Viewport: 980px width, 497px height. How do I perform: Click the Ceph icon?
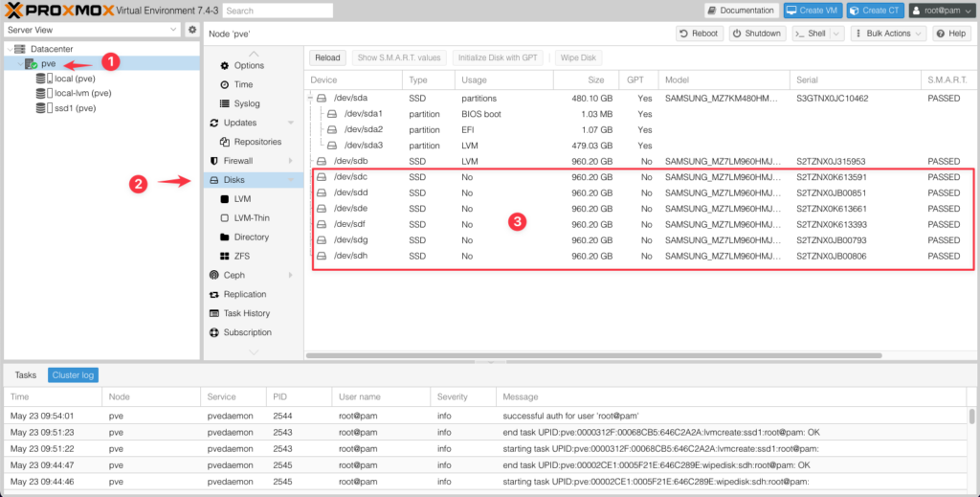[x=213, y=275]
